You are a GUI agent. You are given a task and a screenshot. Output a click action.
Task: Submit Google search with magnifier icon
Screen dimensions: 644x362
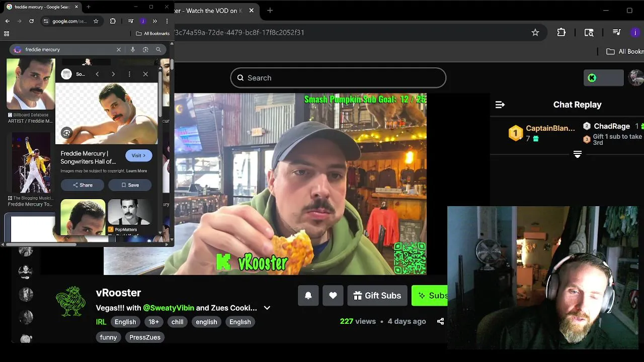coord(158,50)
